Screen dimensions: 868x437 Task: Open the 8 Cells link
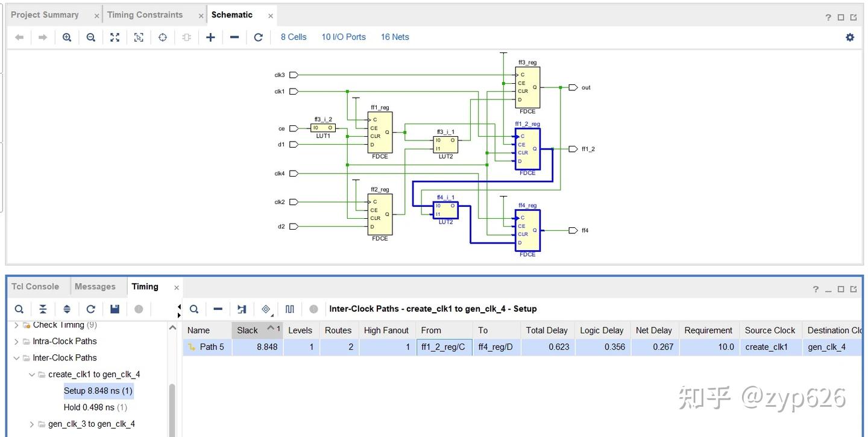[x=294, y=37]
